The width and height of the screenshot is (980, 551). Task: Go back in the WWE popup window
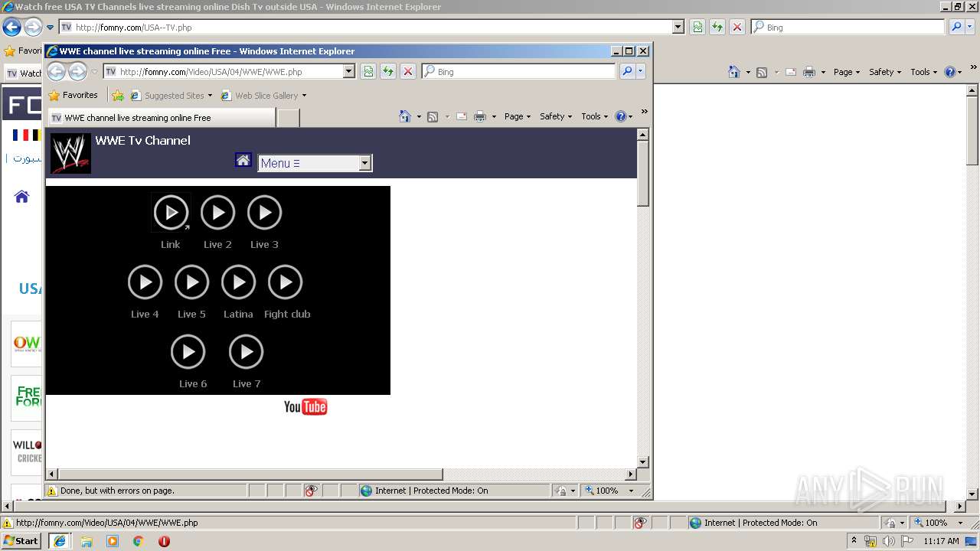tap(57, 71)
